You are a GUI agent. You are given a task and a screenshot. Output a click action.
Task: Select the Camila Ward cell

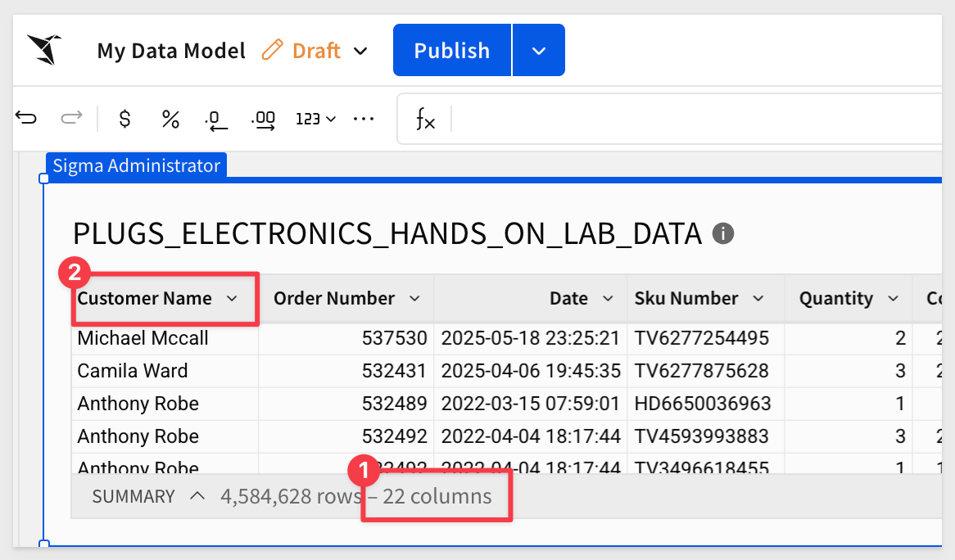click(x=165, y=372)
